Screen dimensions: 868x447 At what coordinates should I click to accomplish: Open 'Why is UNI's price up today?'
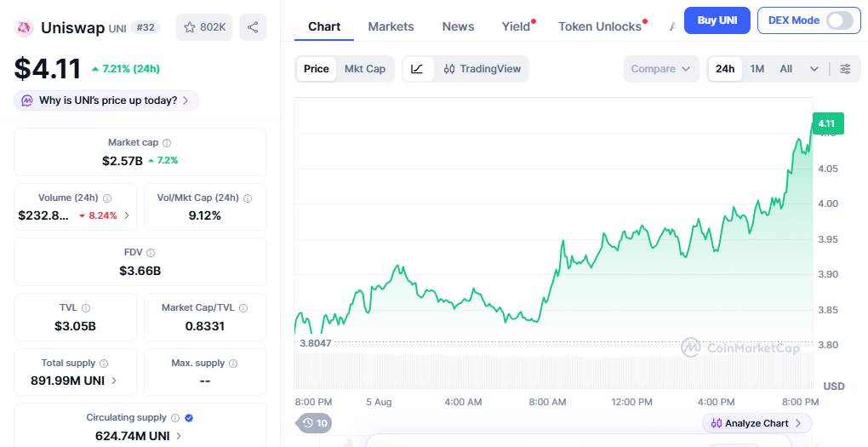point(106,100)
